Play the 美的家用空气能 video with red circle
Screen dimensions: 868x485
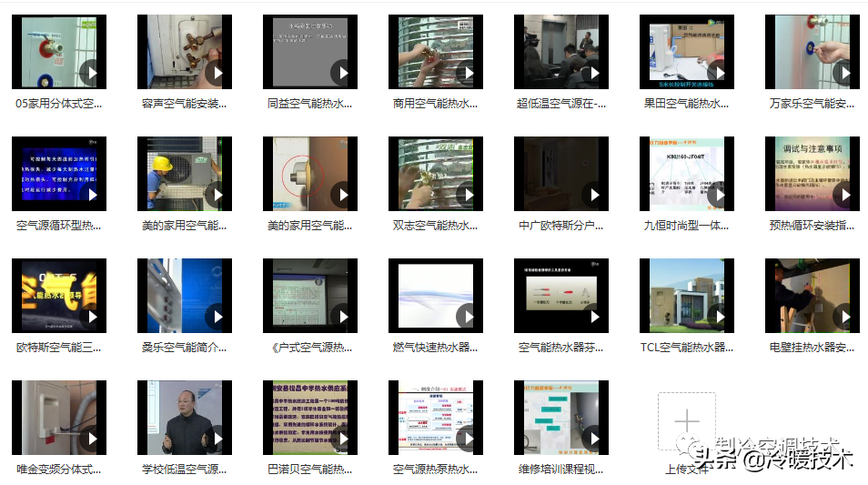[342, 195]
